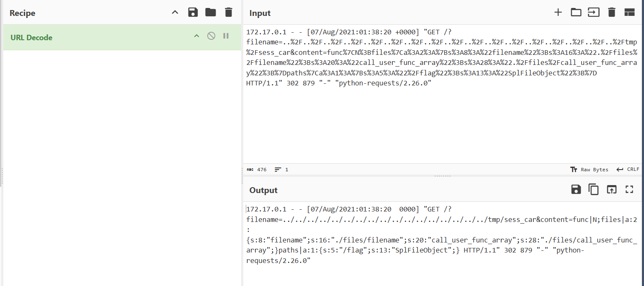Viewport: 644px width, 286px height.
Task: Open folder as input
Action: coord(576,13)
